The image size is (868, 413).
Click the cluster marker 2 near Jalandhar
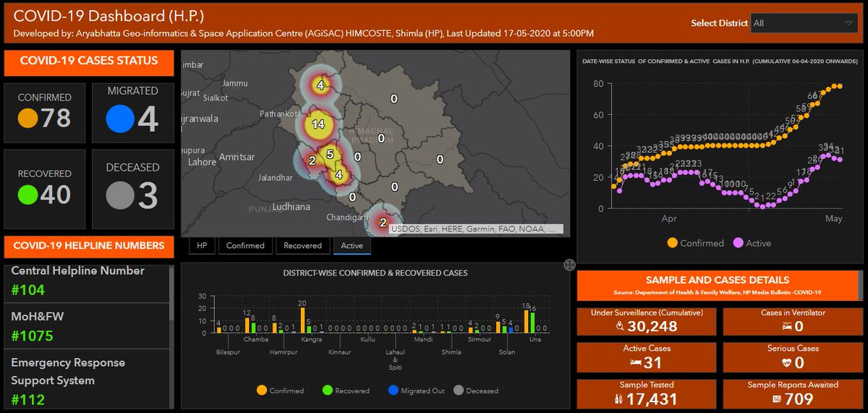point(312,161)
